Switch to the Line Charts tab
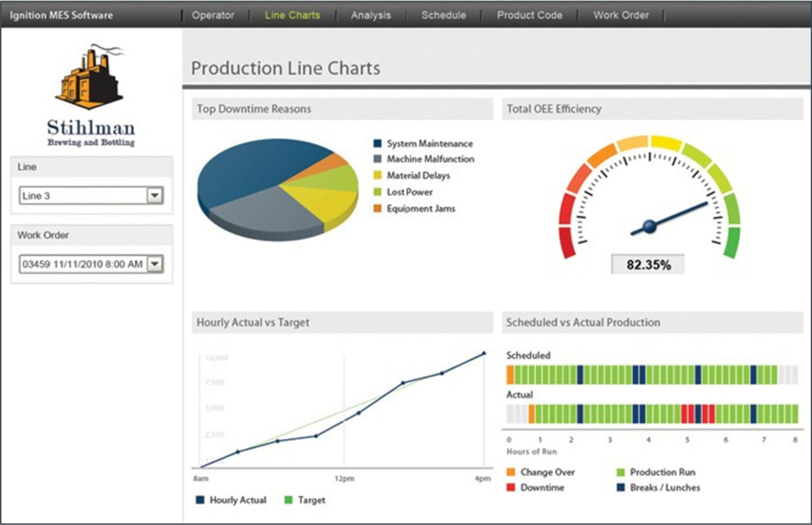 click(293, 15)
